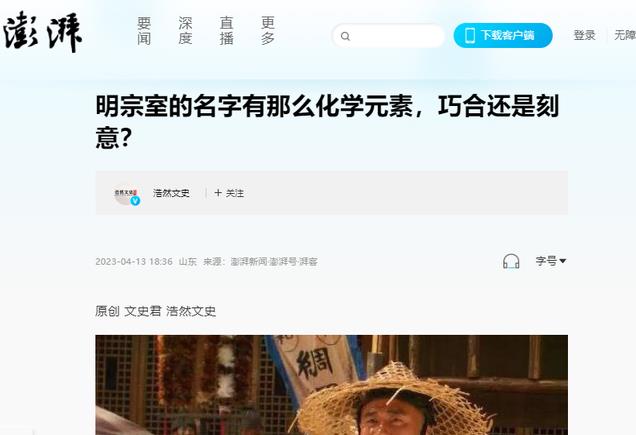Click the 澎湃 logo
Viewport: 636px width, 435px height.
click(x=43, y=32)
